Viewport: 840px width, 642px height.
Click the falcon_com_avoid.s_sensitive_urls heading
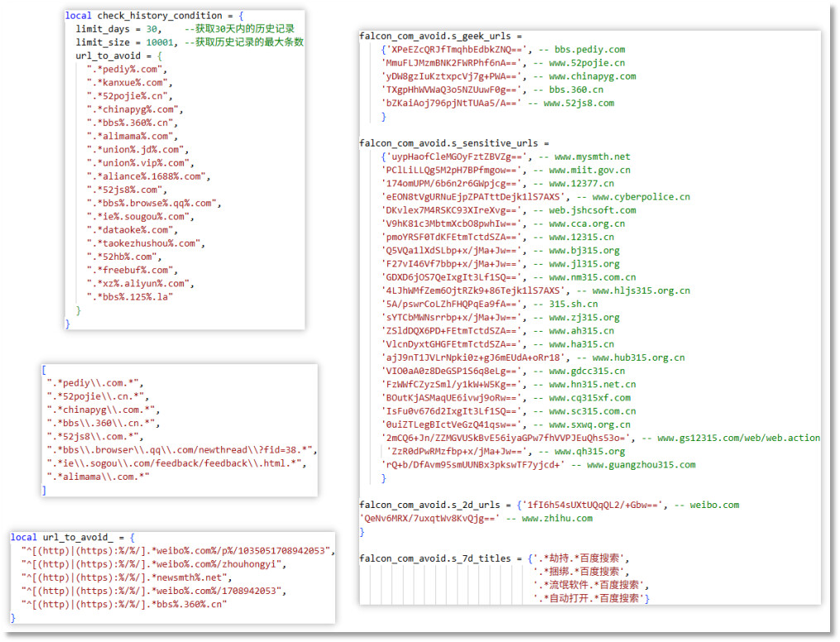pos(454,143)
